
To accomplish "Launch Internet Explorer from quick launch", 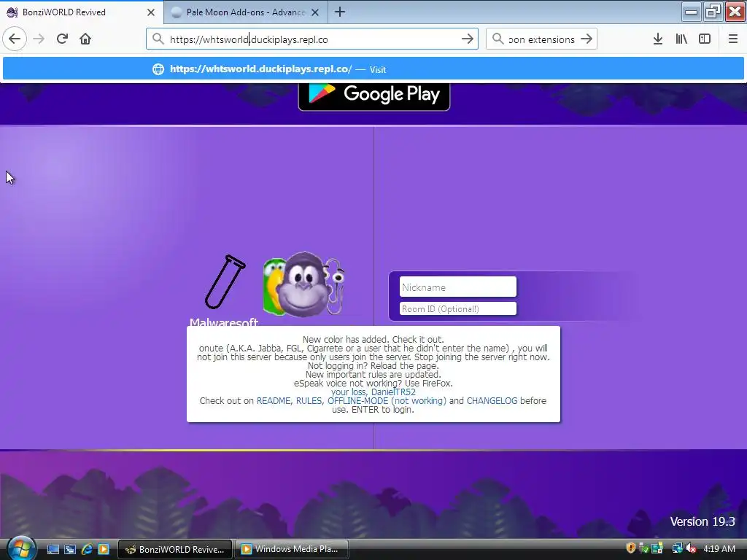I will point(87,549).
